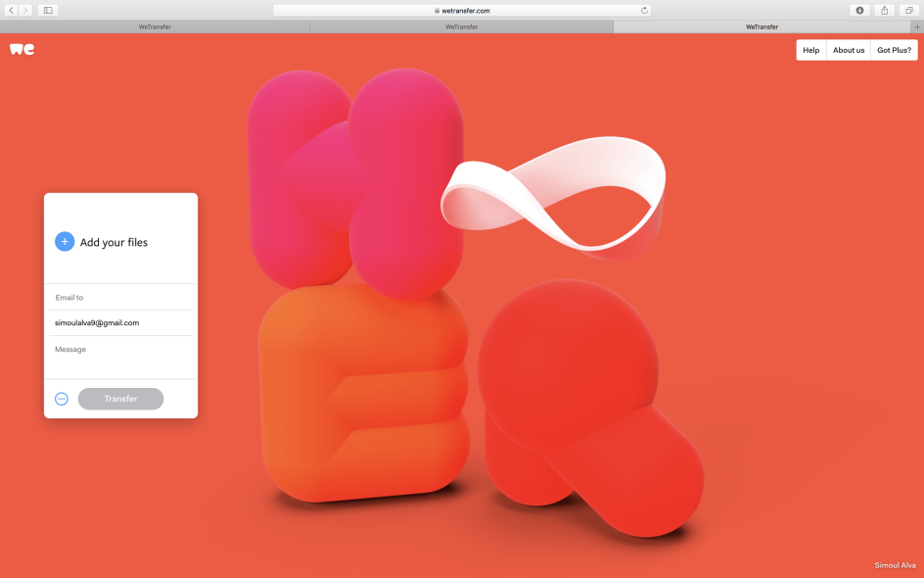Click the Simoul Alva artist credit

point(894,565)
